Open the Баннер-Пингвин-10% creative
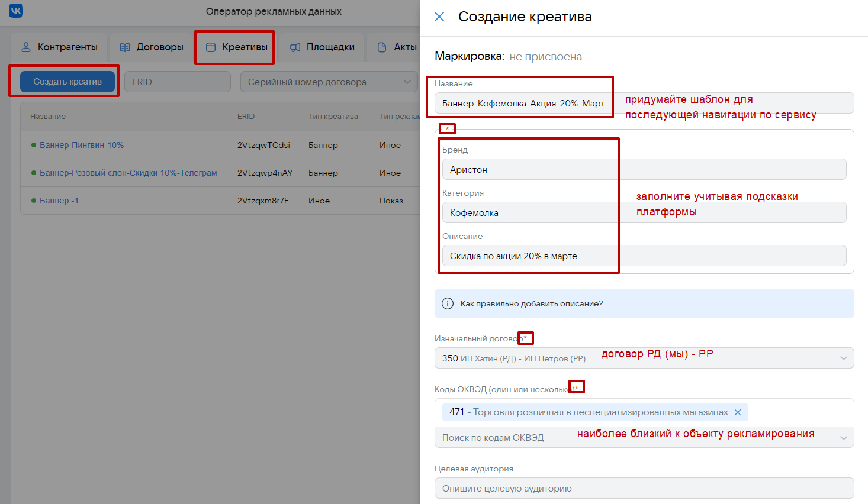This screenshot has height=504, width=868. pos(82,145)
